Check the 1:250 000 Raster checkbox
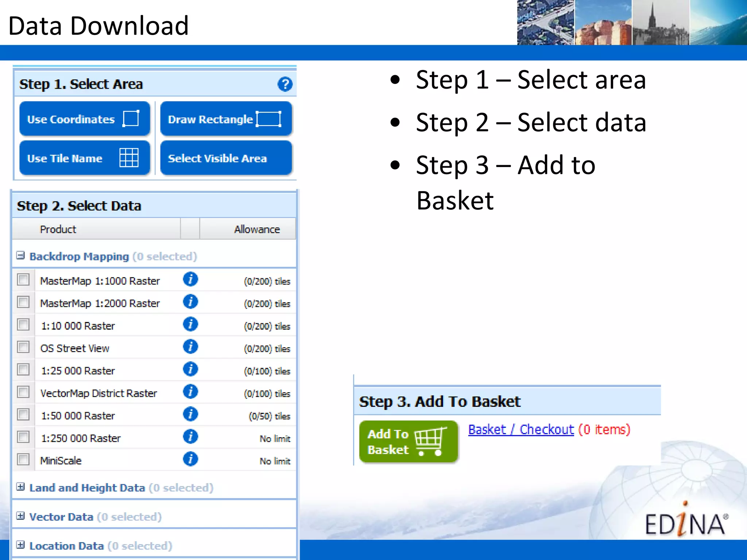This screenshot has height=560, width=747. (23, 437)
